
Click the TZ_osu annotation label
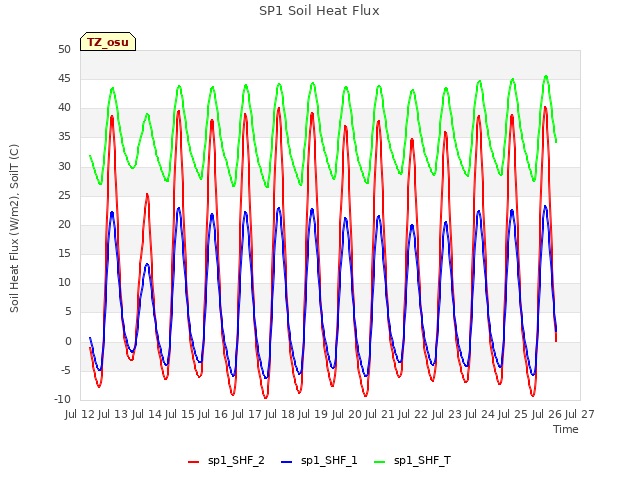(x=108, y=42)
